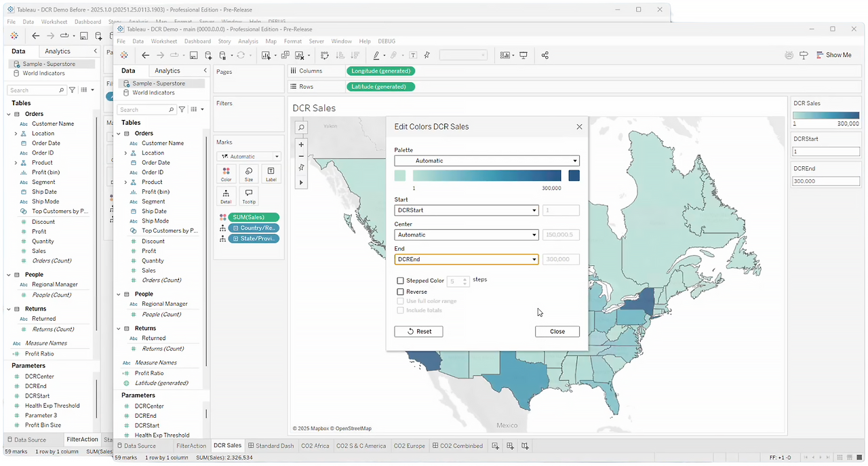Enable the Stepped Color checkbox

tap(400, 281)
